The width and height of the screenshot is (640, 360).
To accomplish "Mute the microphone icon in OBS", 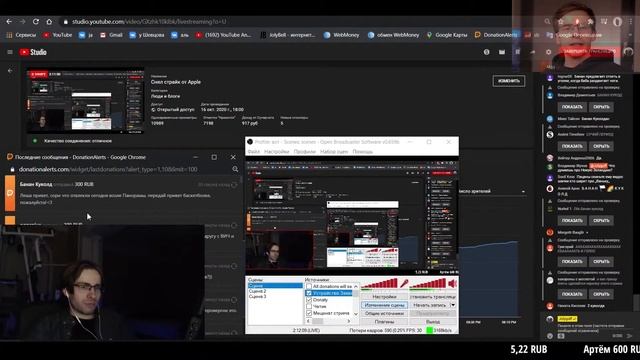I will tap(404, 283).
